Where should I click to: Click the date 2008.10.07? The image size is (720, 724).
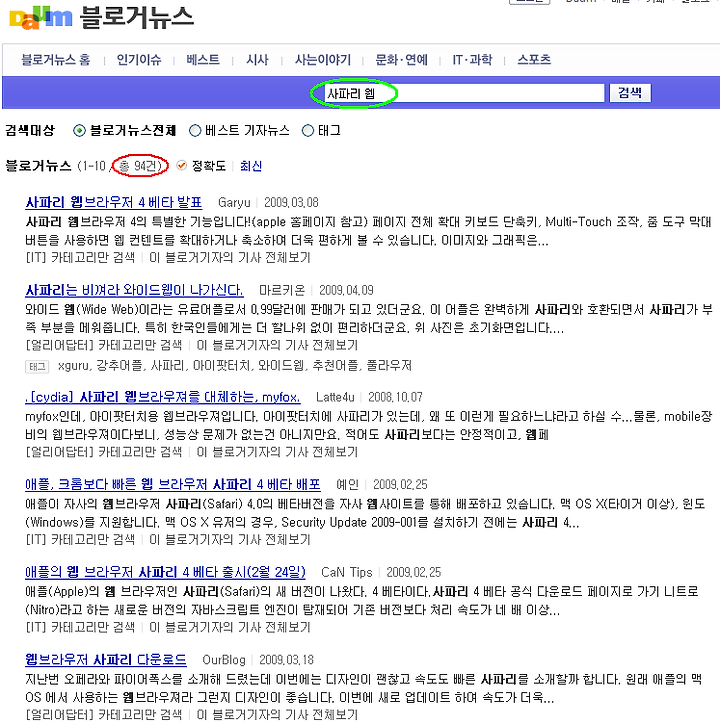click(x=395, y=398)
